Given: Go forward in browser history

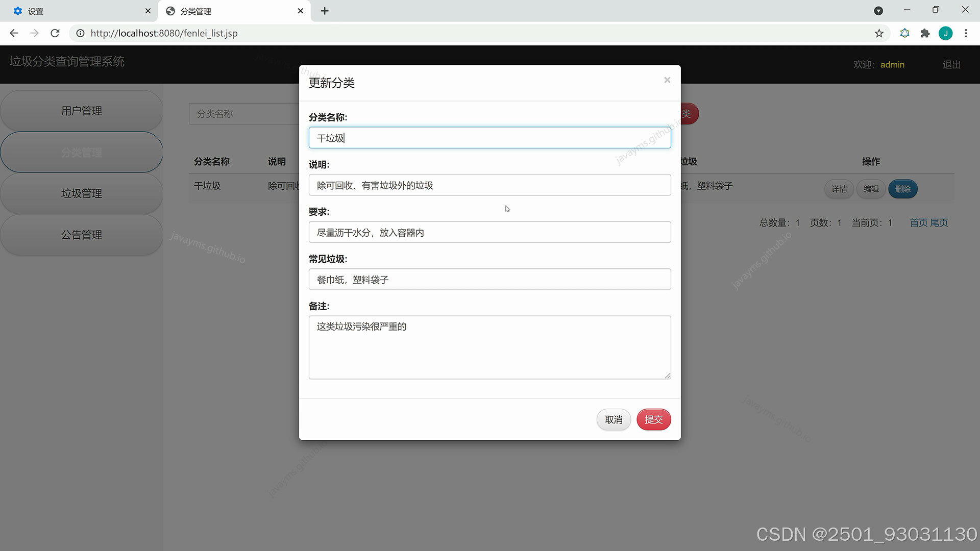Looking at the screenshot, I should pos(34,33).
